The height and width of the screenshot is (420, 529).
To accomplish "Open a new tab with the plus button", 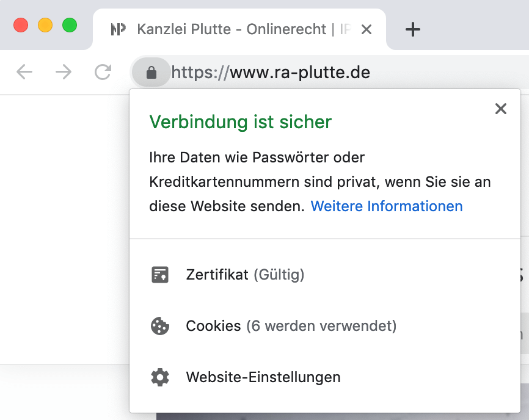I will (x=412, y=29).
